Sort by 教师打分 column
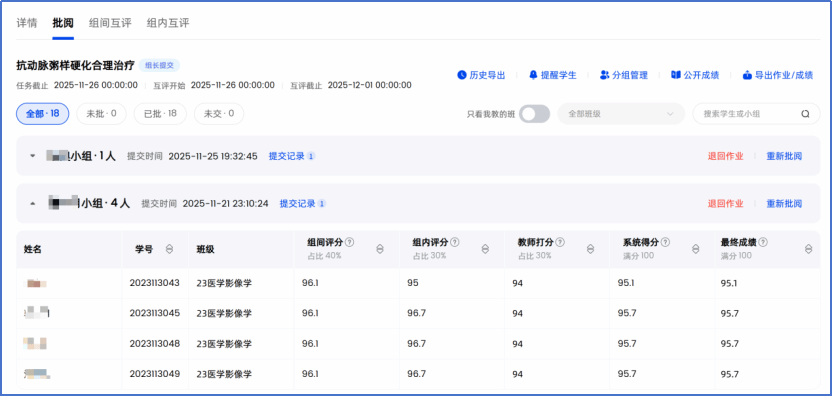The image size is (832, 397). coord(591,249)
